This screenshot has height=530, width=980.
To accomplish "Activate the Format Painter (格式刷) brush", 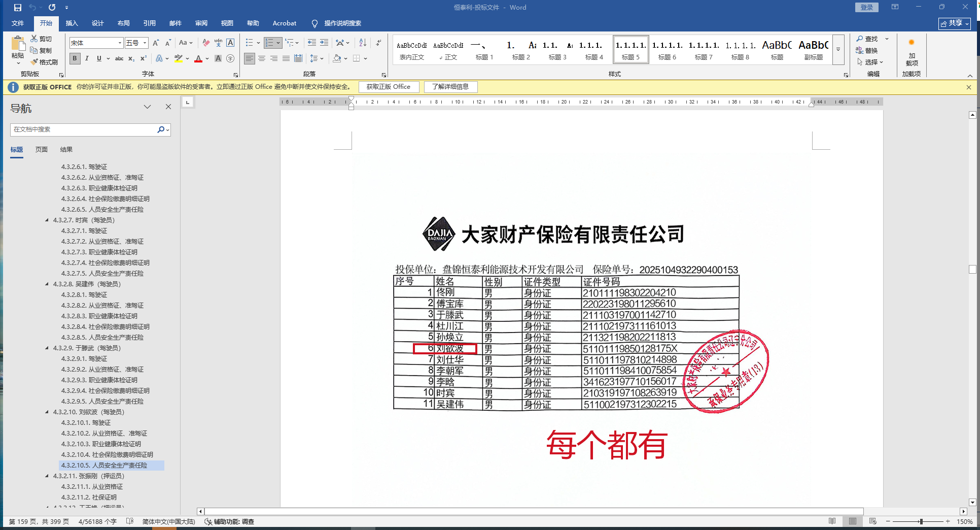I will [x=34, y=62].
